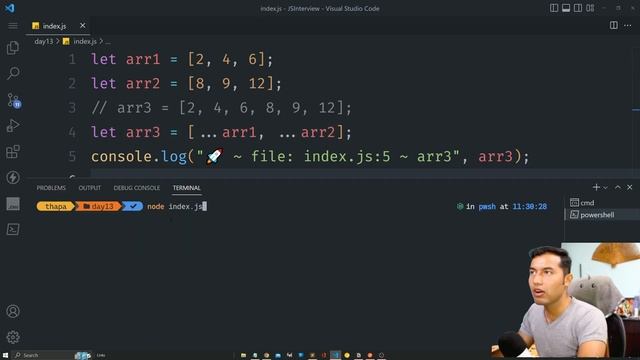Toggle primary sidebar layout button
The height and width of the screenshot is (360, 640).
click(x=554, y=8)
